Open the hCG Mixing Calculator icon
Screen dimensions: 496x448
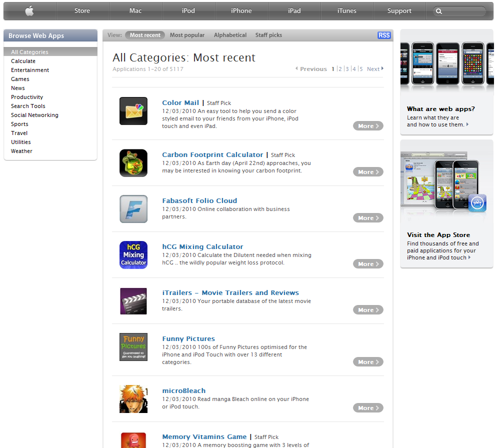pos(133,255)
